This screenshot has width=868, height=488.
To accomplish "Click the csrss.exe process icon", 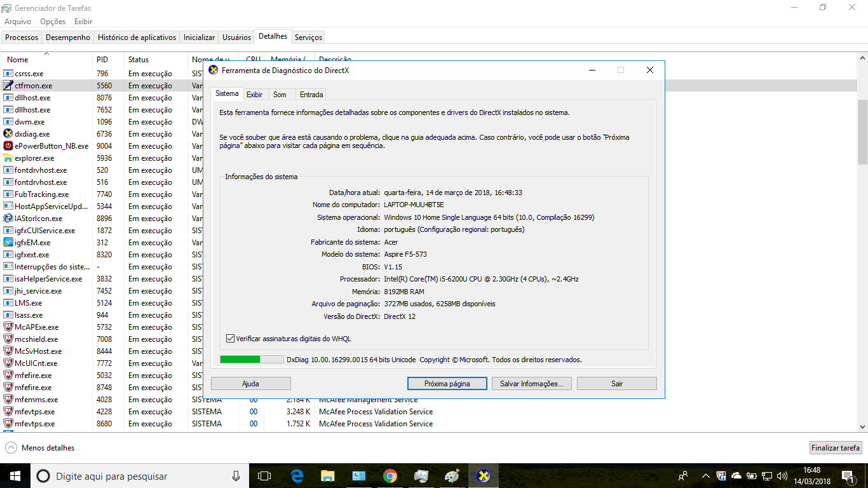I will click(x=8, y=74).
